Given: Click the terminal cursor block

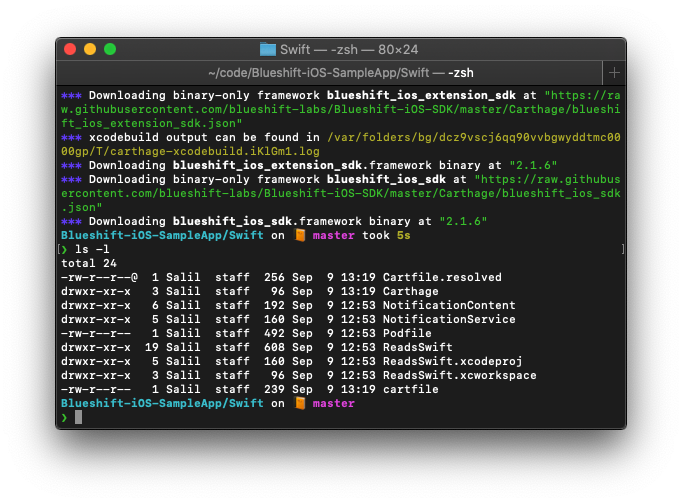Looking at the screenshot, I should point(78,417).
